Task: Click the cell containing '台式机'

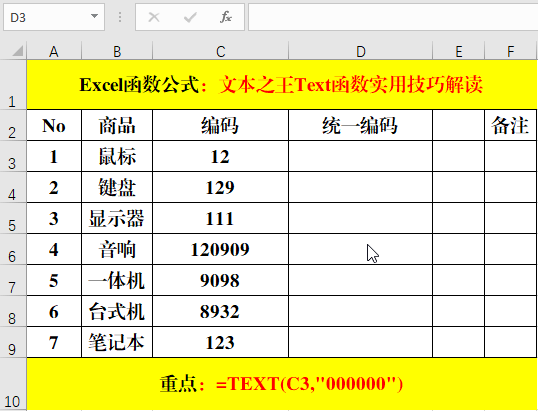Action: click(117, 311)
